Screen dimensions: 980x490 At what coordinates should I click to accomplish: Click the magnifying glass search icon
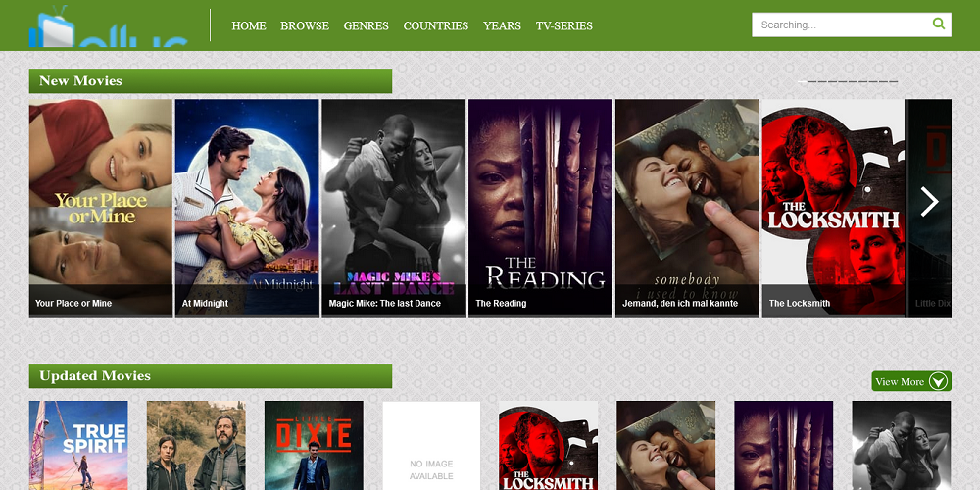(939, 24)
